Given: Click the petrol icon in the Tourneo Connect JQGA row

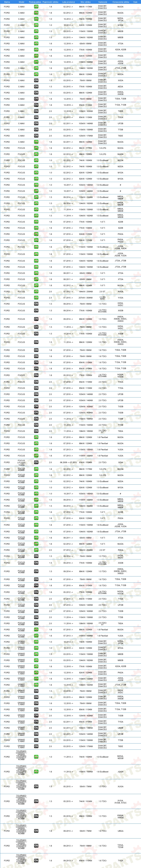Looking at the screenshot, I should 36,772.
